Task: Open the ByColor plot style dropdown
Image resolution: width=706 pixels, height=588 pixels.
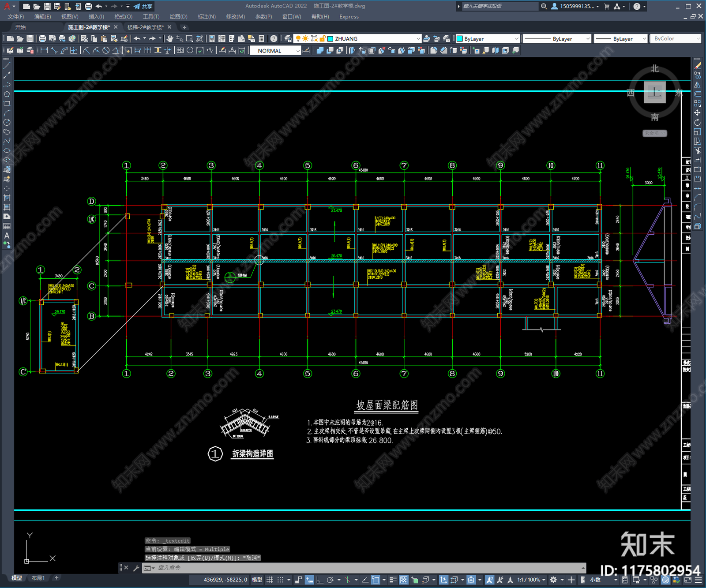Action: coord(676,39)
